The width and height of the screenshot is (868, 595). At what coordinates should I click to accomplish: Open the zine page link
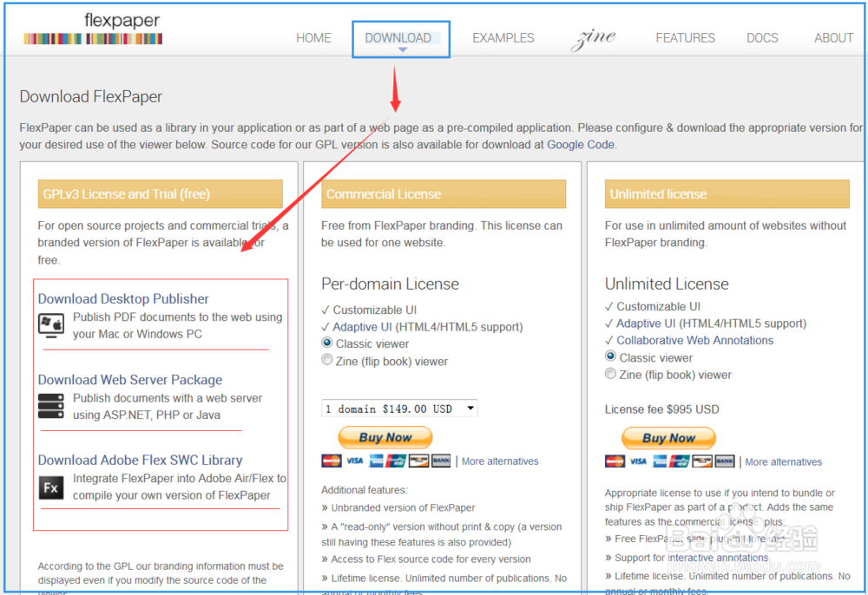coord(593,38)
